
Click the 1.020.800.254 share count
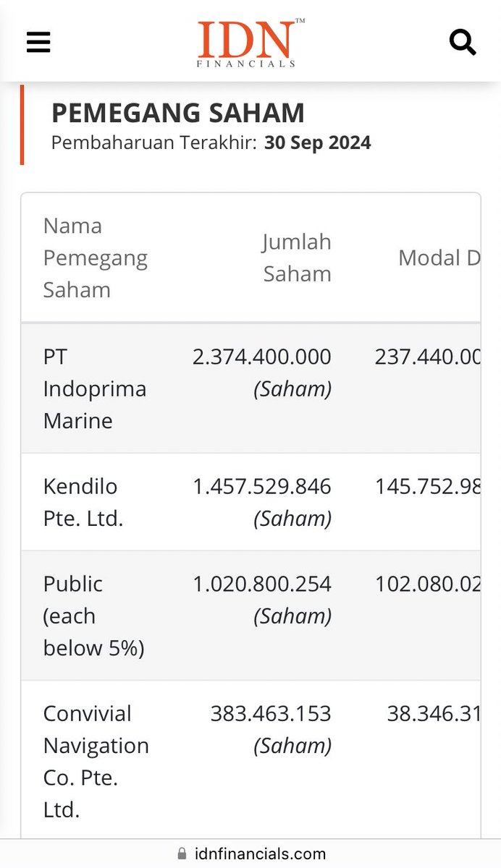[262, 584]
